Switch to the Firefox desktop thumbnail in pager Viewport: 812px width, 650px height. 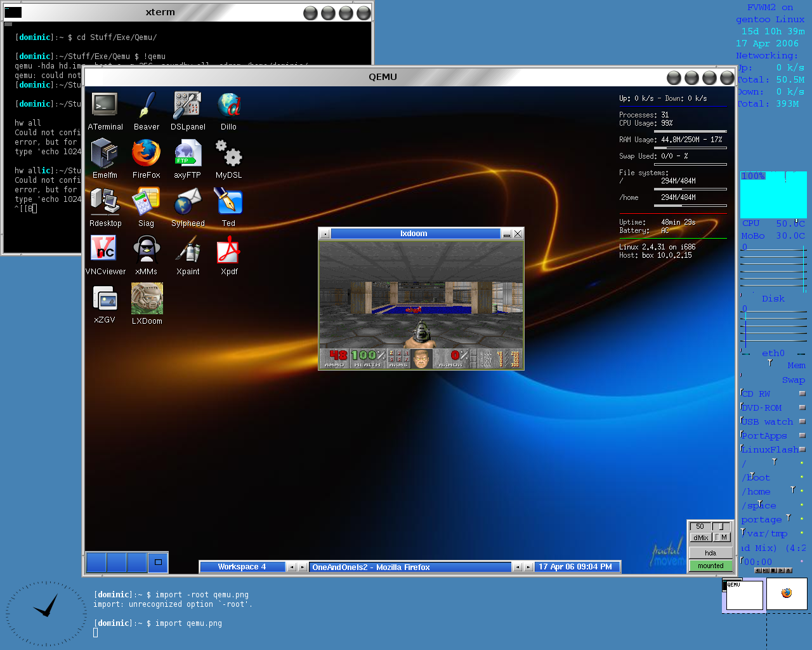(787, 594)
